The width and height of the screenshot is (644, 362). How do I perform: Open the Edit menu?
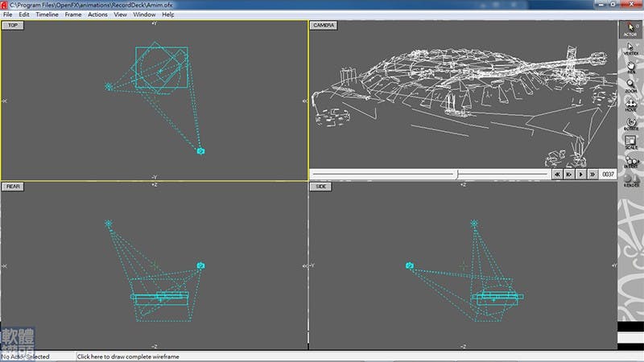(x=24, y=14)
